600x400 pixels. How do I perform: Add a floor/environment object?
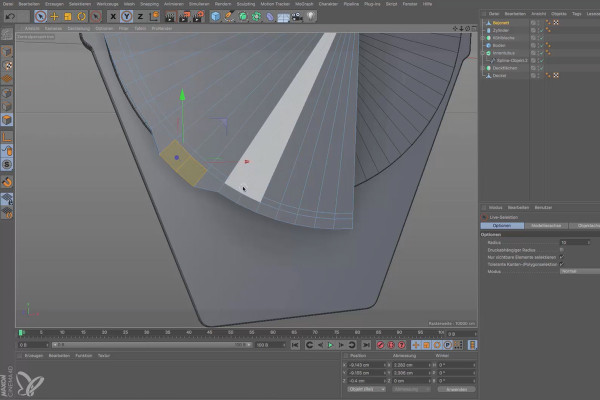[x=283, y=17]
